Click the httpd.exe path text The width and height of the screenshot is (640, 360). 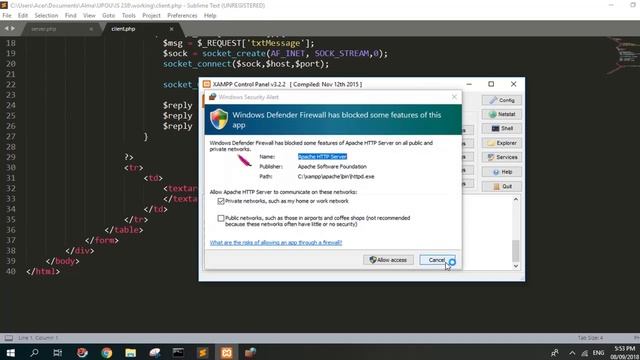point(336,177)
